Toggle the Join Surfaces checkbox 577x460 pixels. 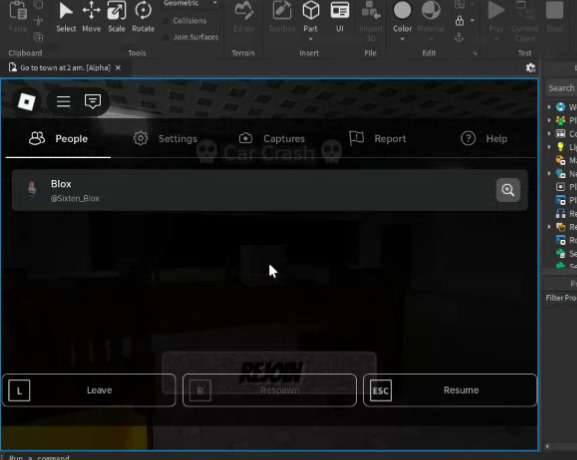click(166, 37)
